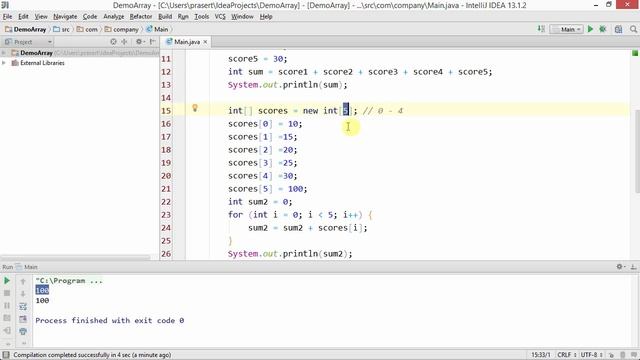Open Search Everywhere magnifier icon
This screenshot has width=640, height=360.
click(633, 29)
